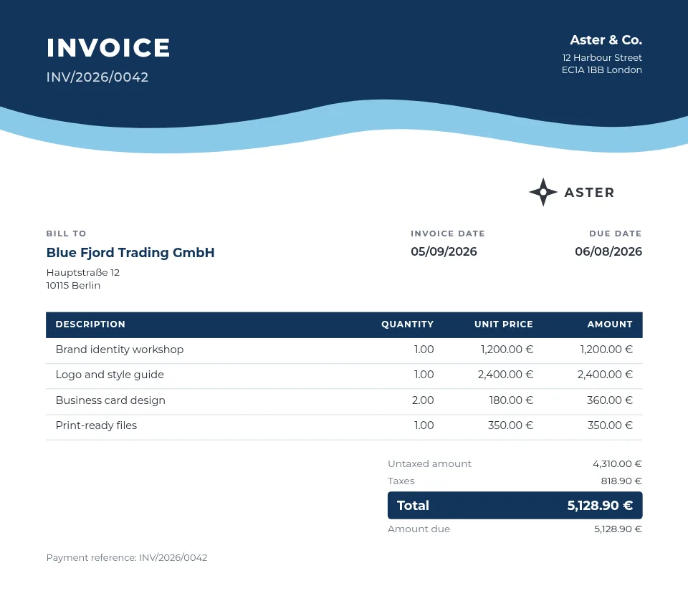
Task: Select the due date 06/08/2026
Action: (608, 251)
